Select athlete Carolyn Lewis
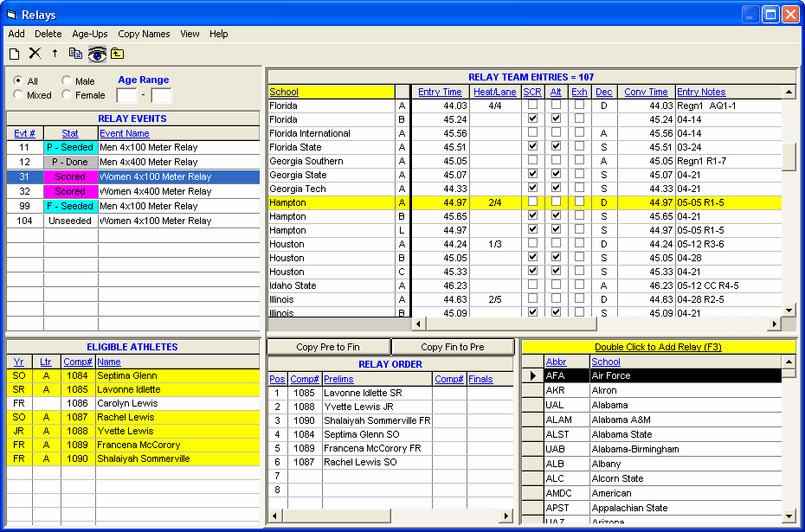 click(133, 403)
